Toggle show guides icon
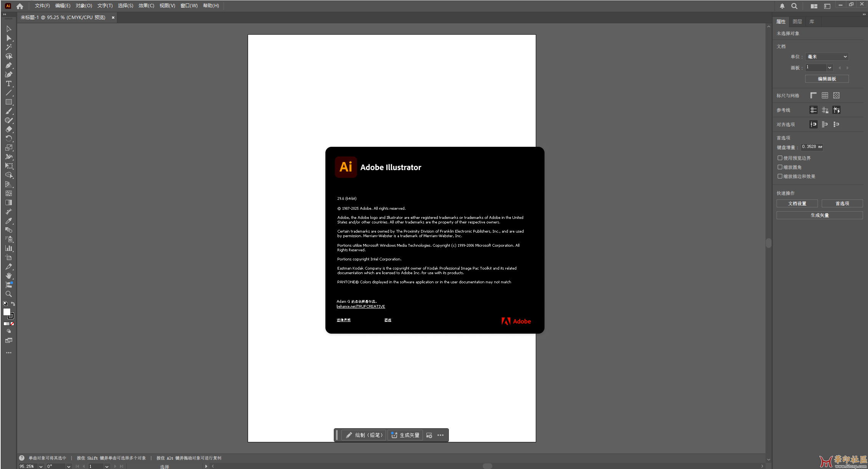 [x=814, y=110]
